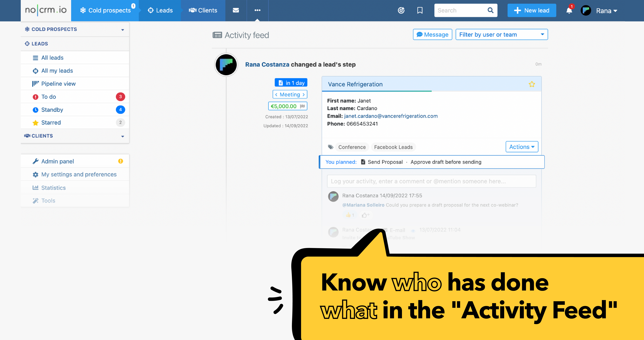Image resolution: width=644 pixels, height=340 pixels.
Task: Click the goal target icon
Action: coord(401,10)
